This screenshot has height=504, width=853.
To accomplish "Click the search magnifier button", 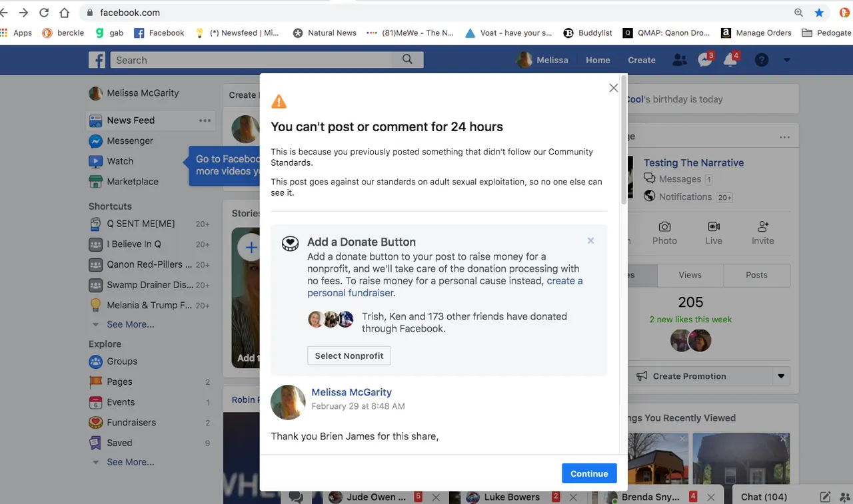I will coord(408,59).
